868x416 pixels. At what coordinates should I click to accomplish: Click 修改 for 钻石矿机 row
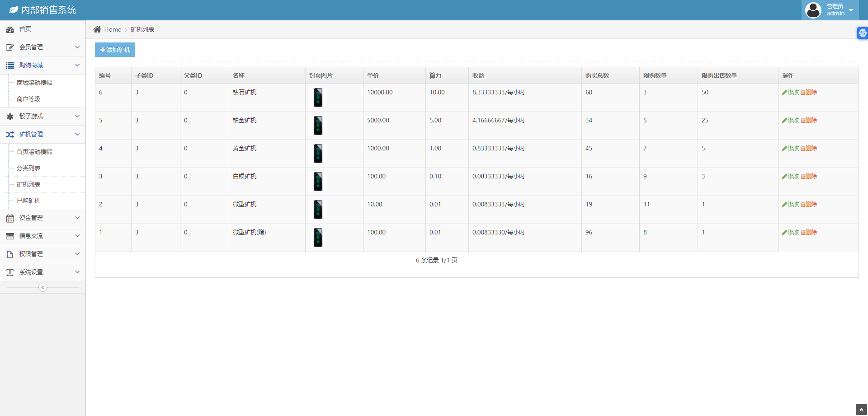pos(790,92)
